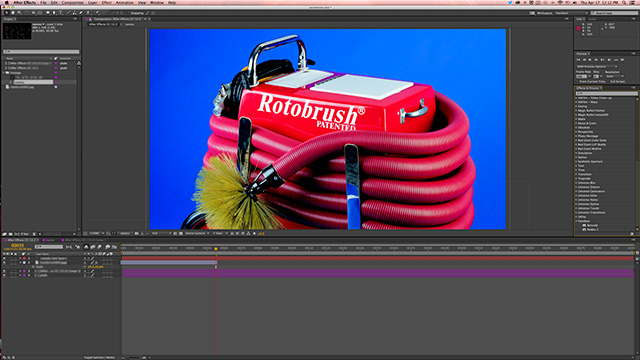Click the Project panel search field
640x360 pixels.
coord(41,52)
